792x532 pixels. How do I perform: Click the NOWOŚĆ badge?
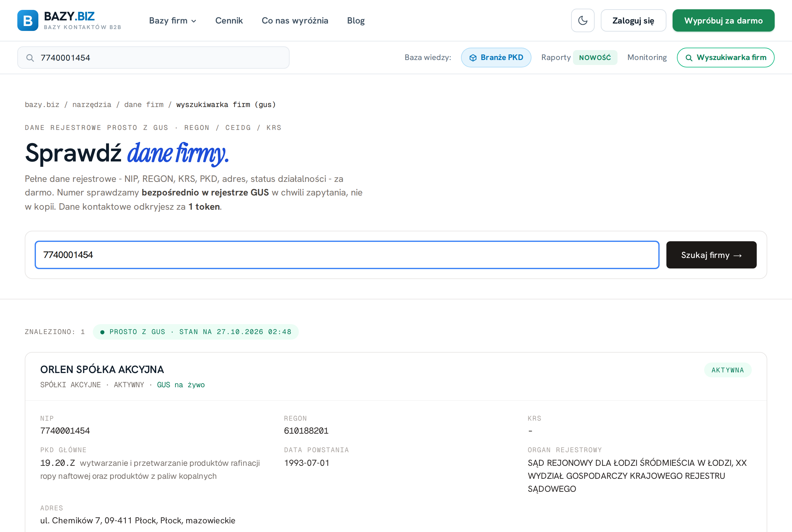pos(595,57)
